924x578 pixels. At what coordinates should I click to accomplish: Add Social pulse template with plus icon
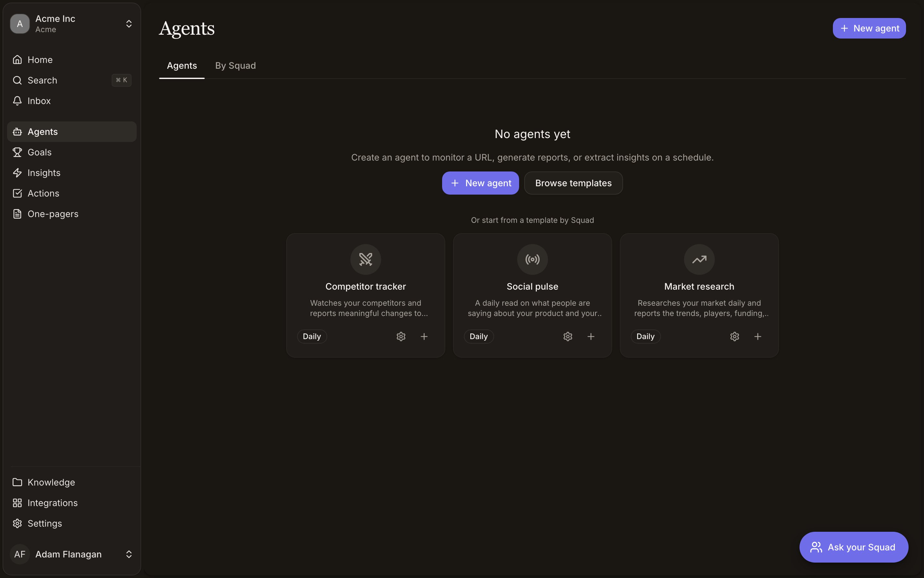(591, 337)
